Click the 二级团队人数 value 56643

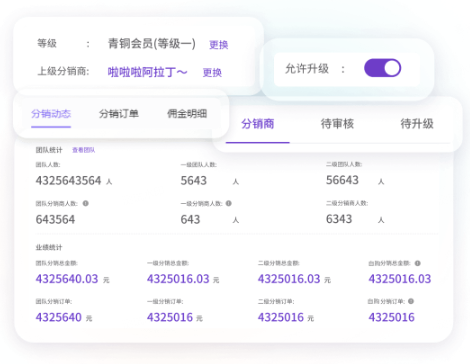(342, 180)
